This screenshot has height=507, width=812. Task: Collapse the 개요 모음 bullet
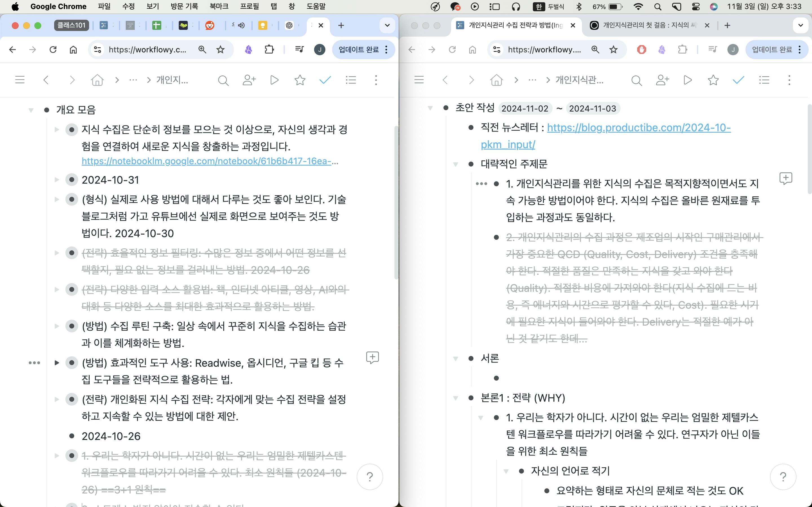point(31,110)
